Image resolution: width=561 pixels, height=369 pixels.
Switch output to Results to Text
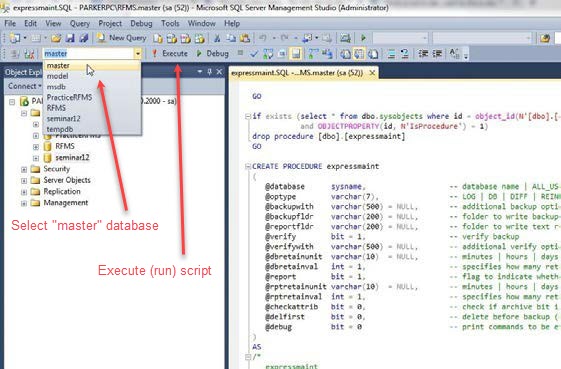point(345,54)
